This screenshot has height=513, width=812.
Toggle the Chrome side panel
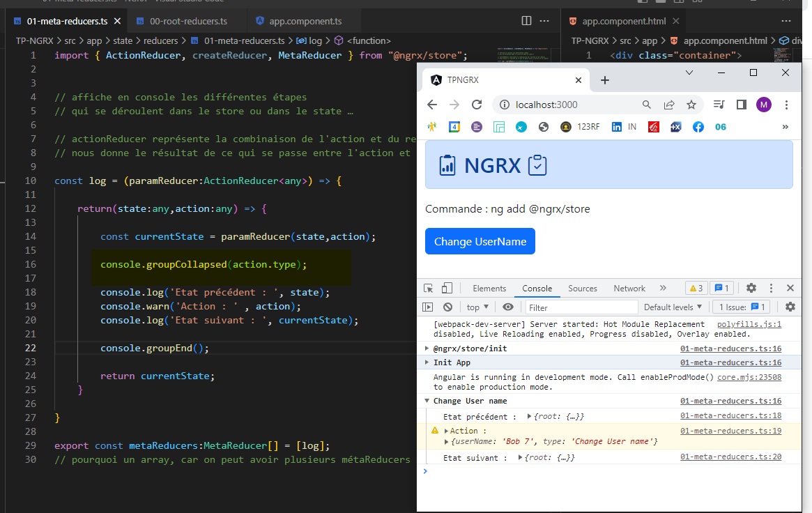742,105
